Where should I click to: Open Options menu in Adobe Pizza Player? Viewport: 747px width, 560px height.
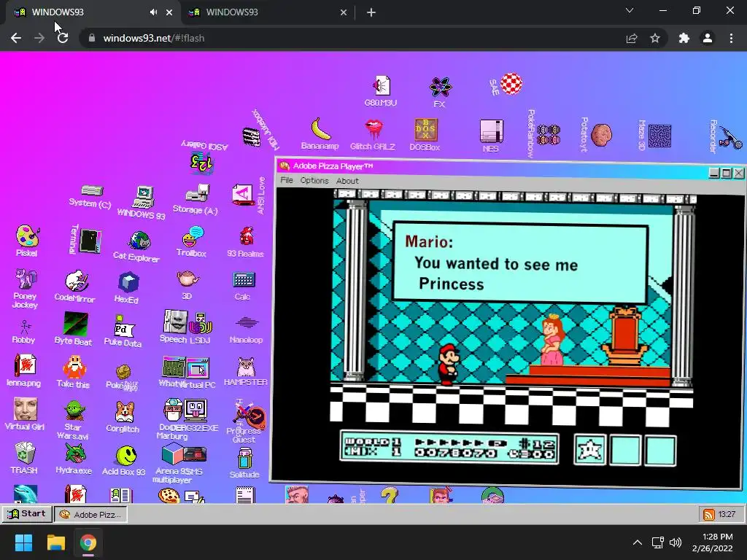[314, 181]
